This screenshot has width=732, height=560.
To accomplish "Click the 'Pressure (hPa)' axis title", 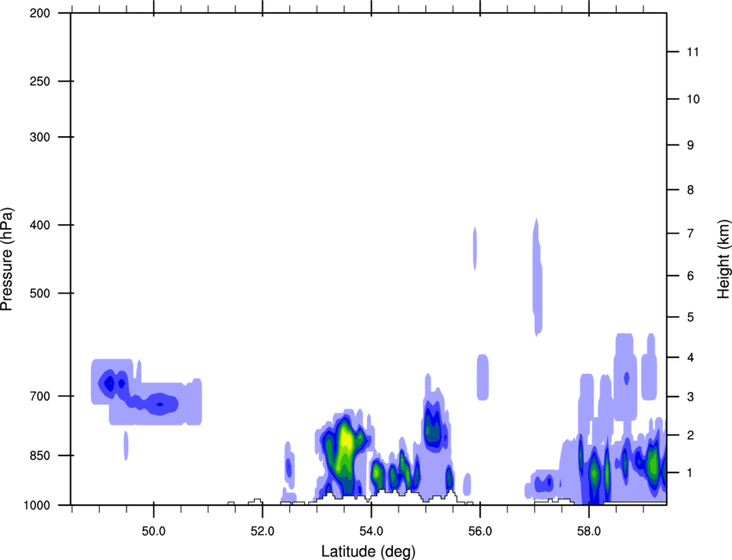I will (7, 258).
